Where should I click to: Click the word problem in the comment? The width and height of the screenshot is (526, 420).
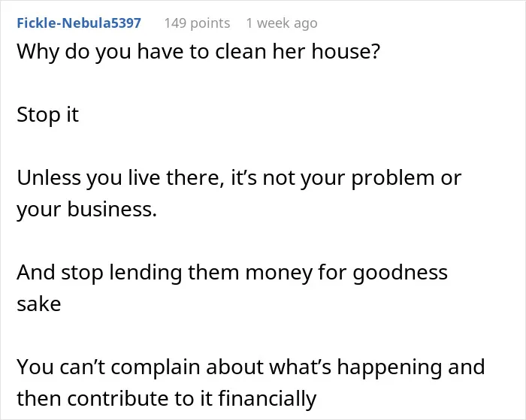tap(393, 178)
